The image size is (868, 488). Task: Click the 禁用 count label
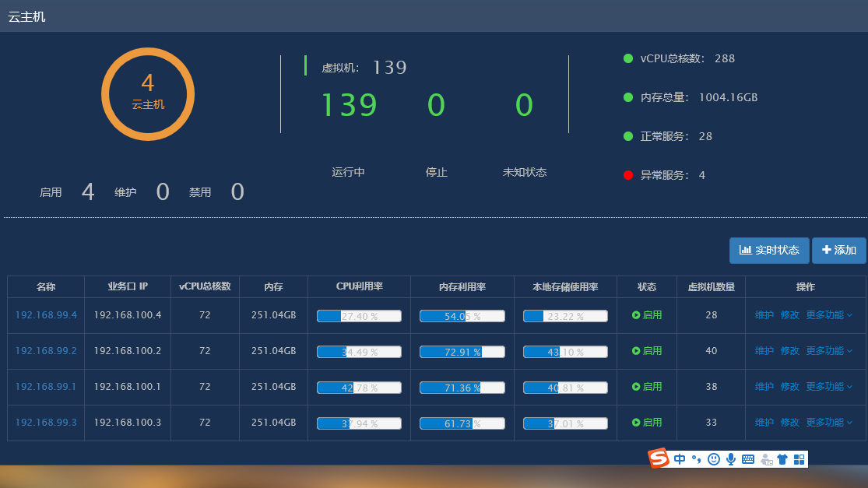[200, 192]
